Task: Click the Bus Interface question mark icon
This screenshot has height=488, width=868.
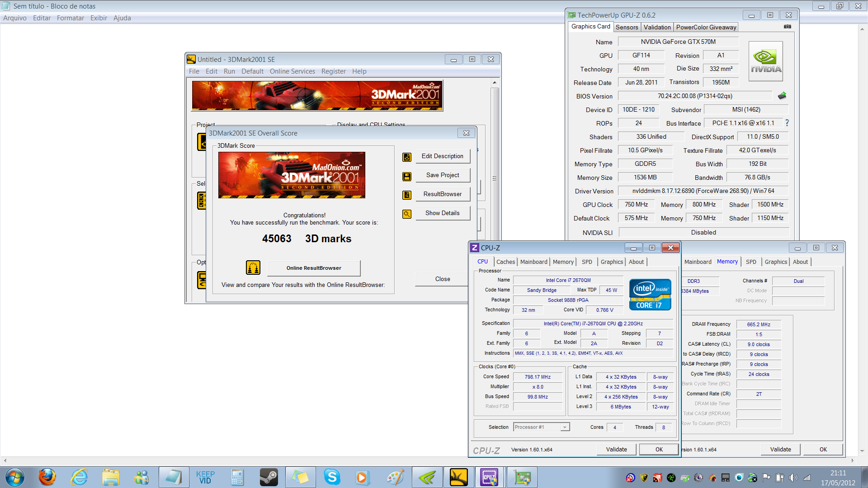Action: point(787,123)
